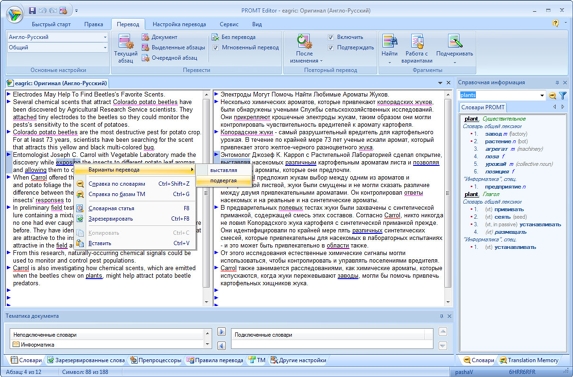Choose подвергая translation variant
The width and height of the screenshot is (573, 377).
point(224,180)
